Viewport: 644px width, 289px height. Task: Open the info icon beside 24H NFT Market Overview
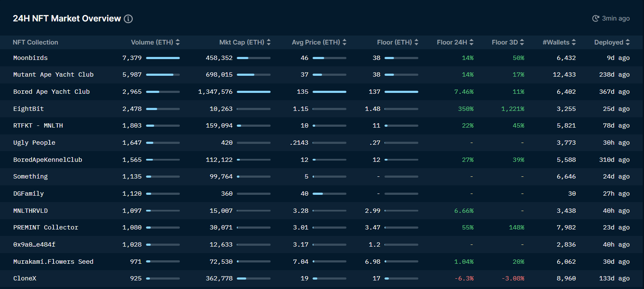tap(128, 19)
